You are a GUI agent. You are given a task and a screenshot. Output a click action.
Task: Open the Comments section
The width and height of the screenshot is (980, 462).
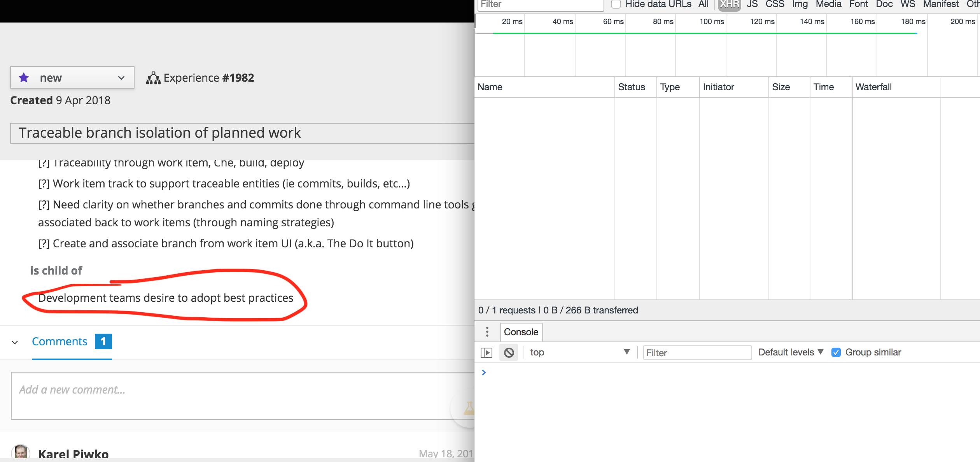click(59, 341)
